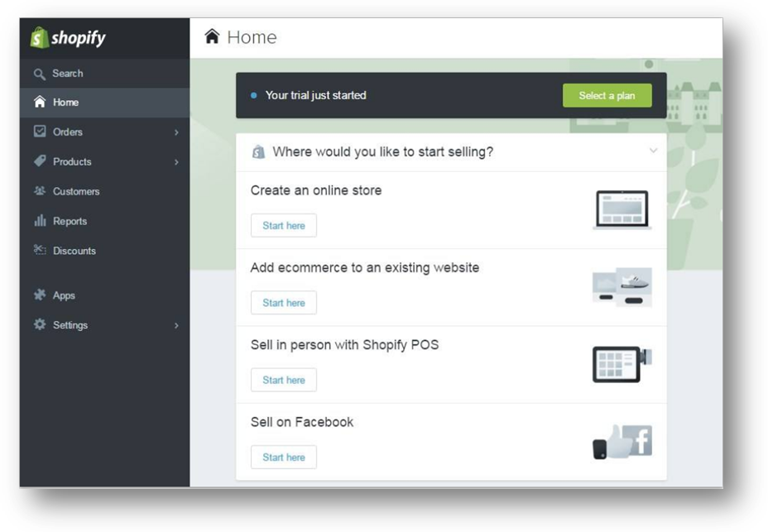The width and height of the screenshot is (768, 532).
Task: Open Products in the sidebar menu
Action: [104, 161]
